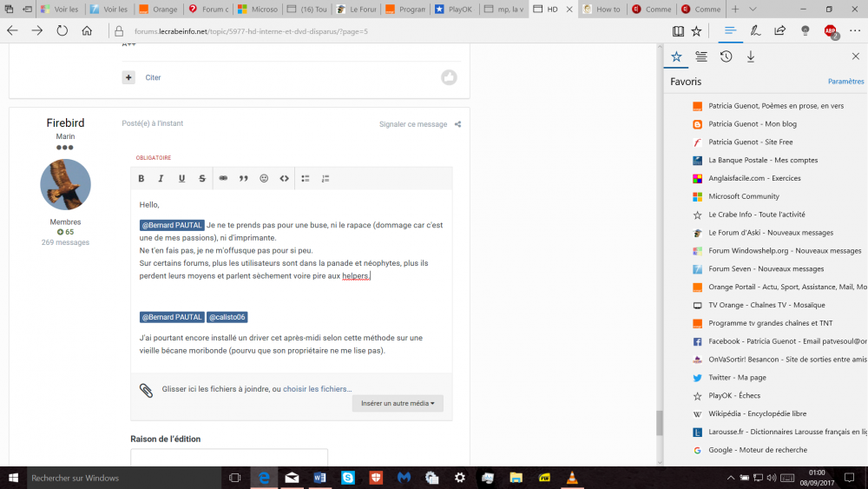Viewport: 868px width, 489px height.
Task: Switch to the Microso tab
Action: (258, 9)
